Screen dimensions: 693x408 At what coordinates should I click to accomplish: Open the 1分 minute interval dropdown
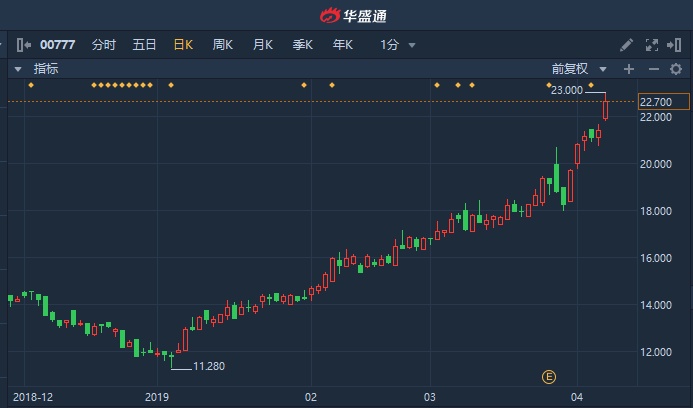(x=398, y=45)
